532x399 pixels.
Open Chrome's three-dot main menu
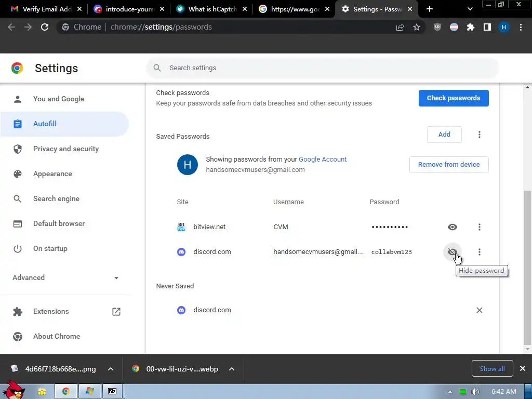(521, 27)
